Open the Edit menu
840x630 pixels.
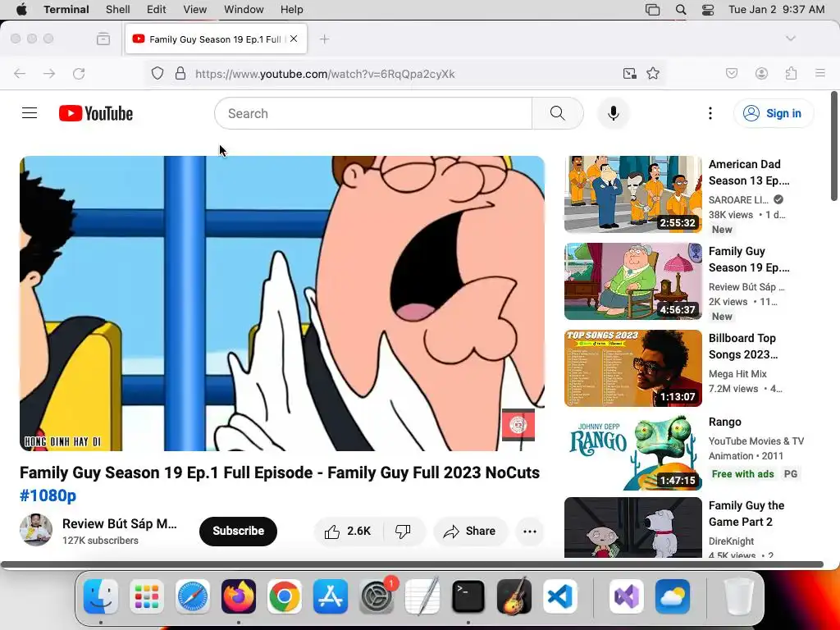click(157, 10)
